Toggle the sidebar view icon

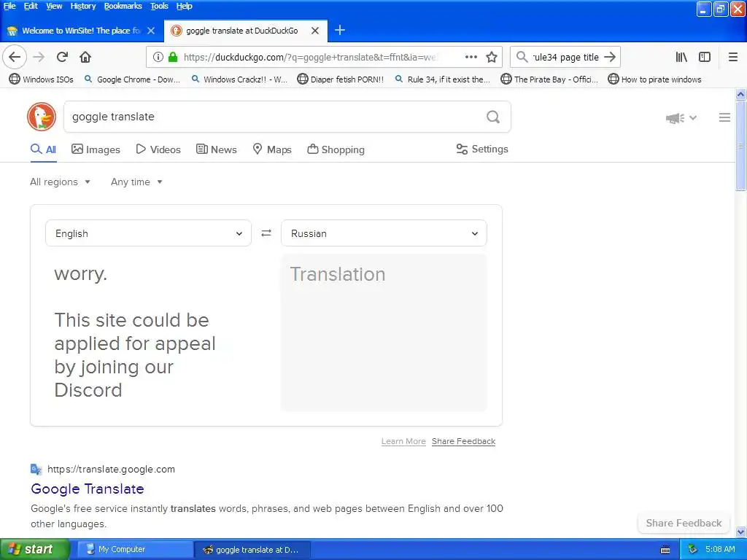[x=705, y=57]
